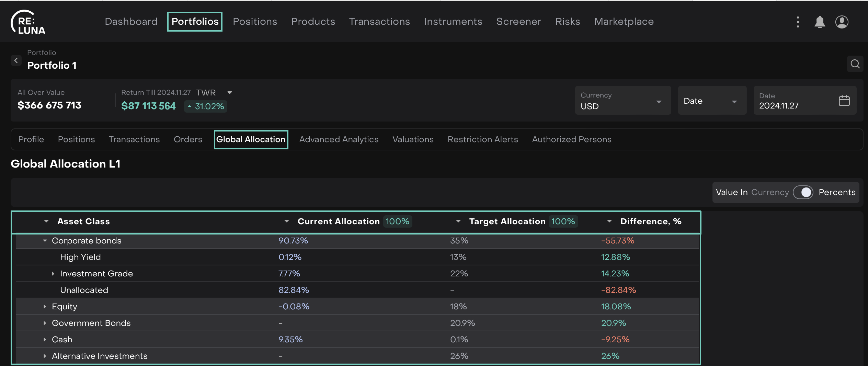Sort by Difference, % column header
The width and height of the screenshot is (868, 366).
[x=650, y=221]
